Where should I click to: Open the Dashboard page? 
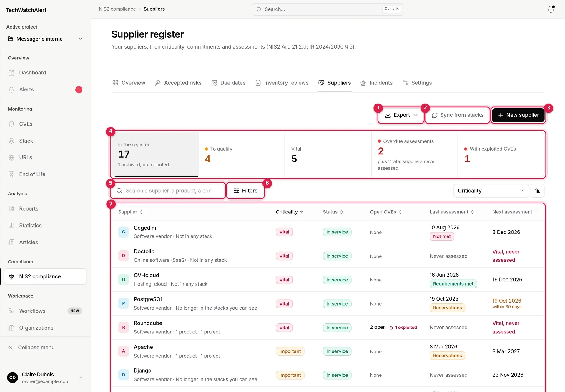coord(45,73)
